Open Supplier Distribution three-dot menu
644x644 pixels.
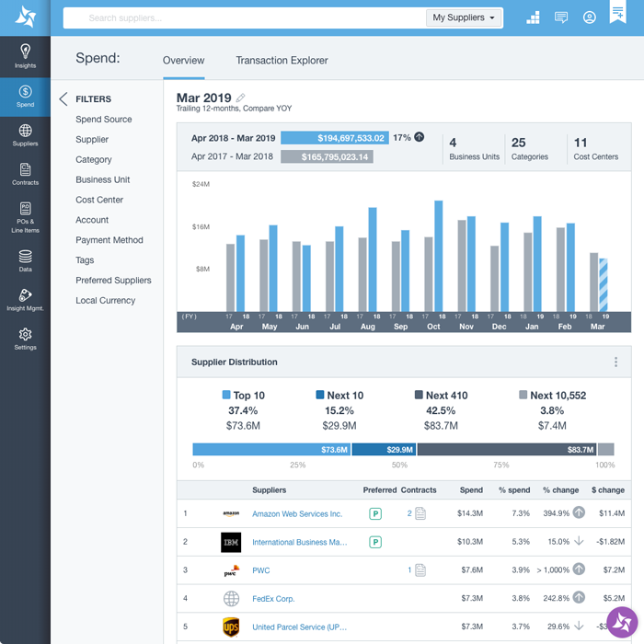click(615, 362)
